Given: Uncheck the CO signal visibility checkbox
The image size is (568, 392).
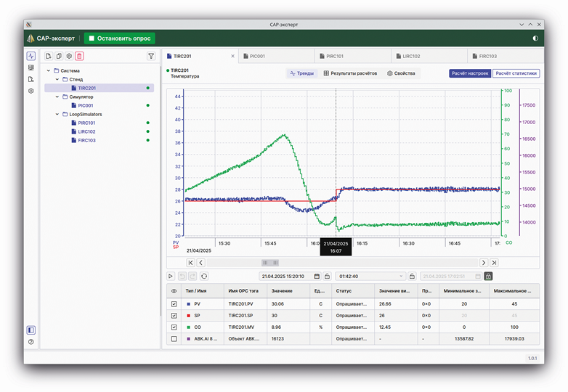Looking at the screenshot, I should pyautogui.click(x=174, y=327).
